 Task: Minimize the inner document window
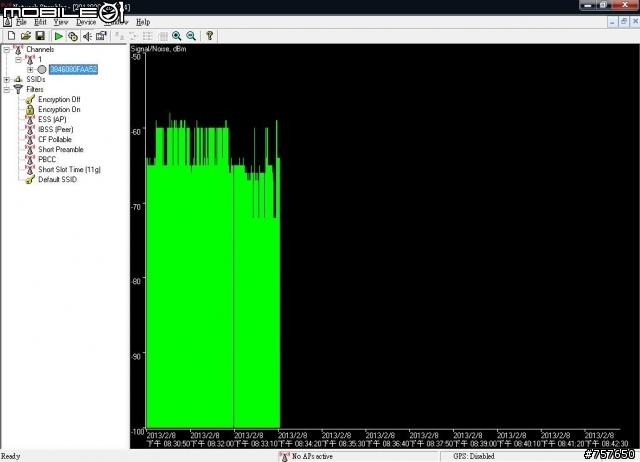612,22
